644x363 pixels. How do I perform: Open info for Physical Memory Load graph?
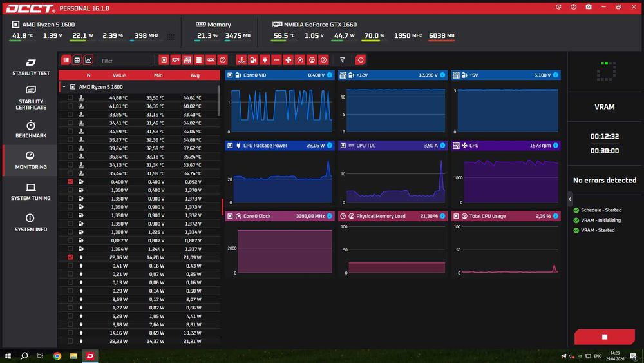pyautogui.click(x=442, y=216)
